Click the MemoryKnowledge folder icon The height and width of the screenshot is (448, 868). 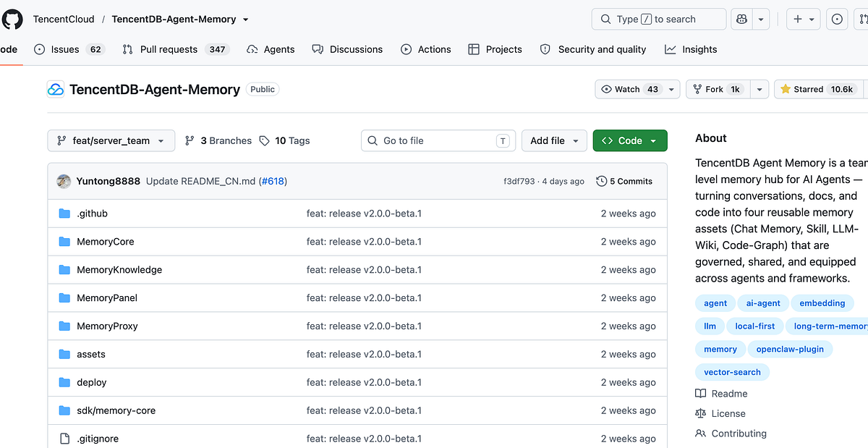64,270
